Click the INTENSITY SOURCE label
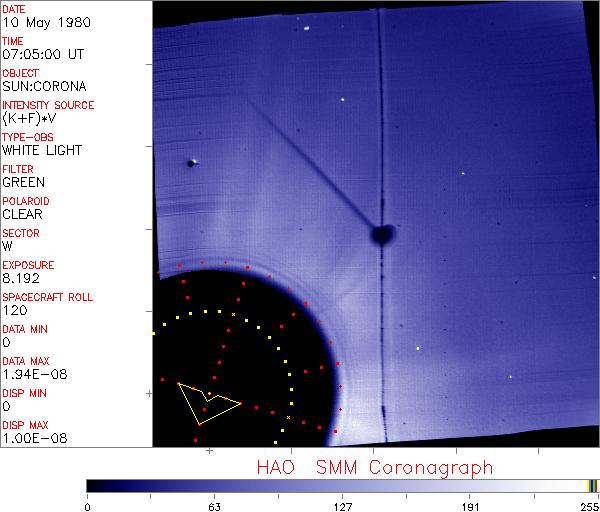 48,105
